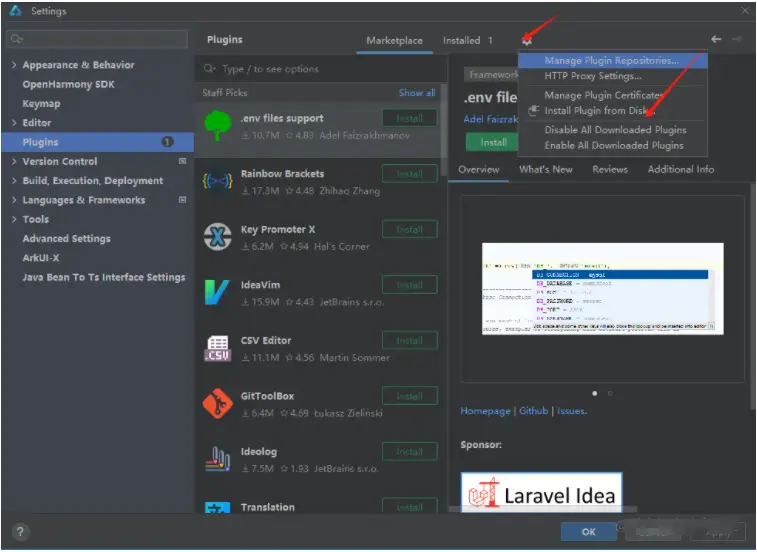Click the Languages & Frameworks project-level icon
Screen dimensions: 757x552
click(x=182, y=199)
